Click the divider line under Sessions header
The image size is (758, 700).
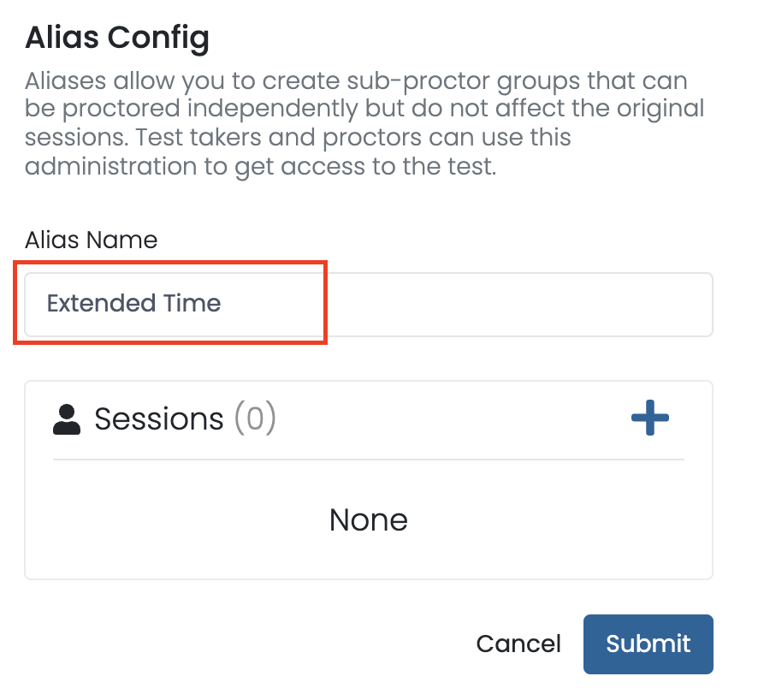368,460
